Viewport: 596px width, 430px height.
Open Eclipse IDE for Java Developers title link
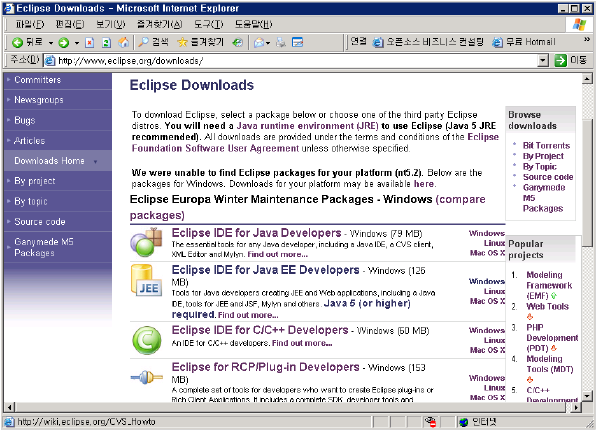coord(257,233)
